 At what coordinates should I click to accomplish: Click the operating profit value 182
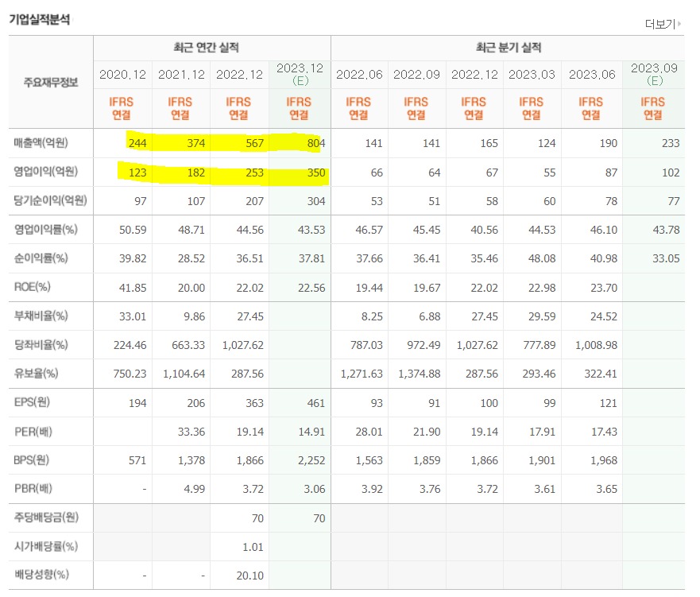(x=196, y=173)
